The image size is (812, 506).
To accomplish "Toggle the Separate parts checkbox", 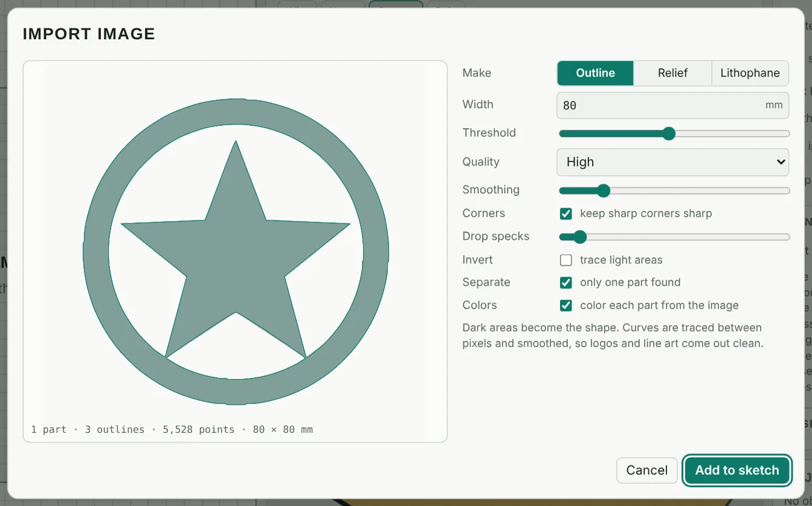I will pos(566,283).
